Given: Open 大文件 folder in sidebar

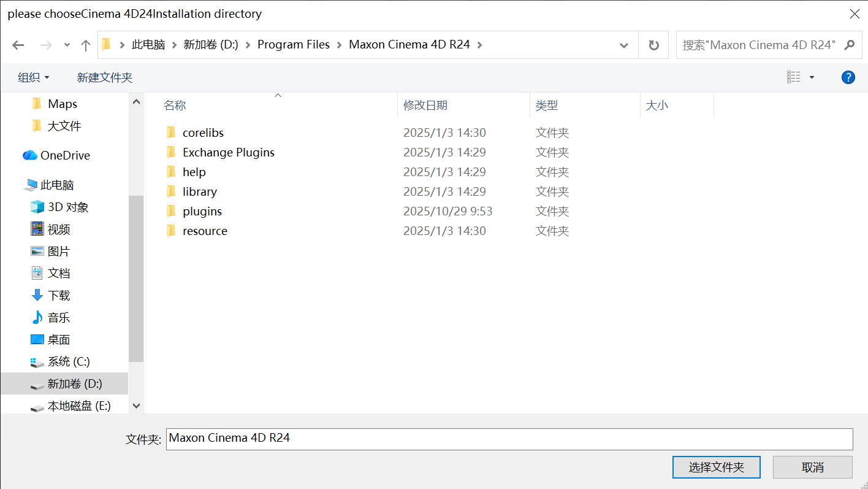Looking at the screenshot, I should tap(64, 126).
